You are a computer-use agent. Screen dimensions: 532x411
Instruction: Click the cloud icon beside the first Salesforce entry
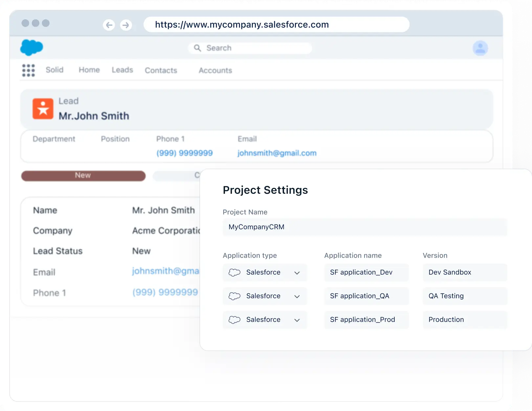click(234, 272)
